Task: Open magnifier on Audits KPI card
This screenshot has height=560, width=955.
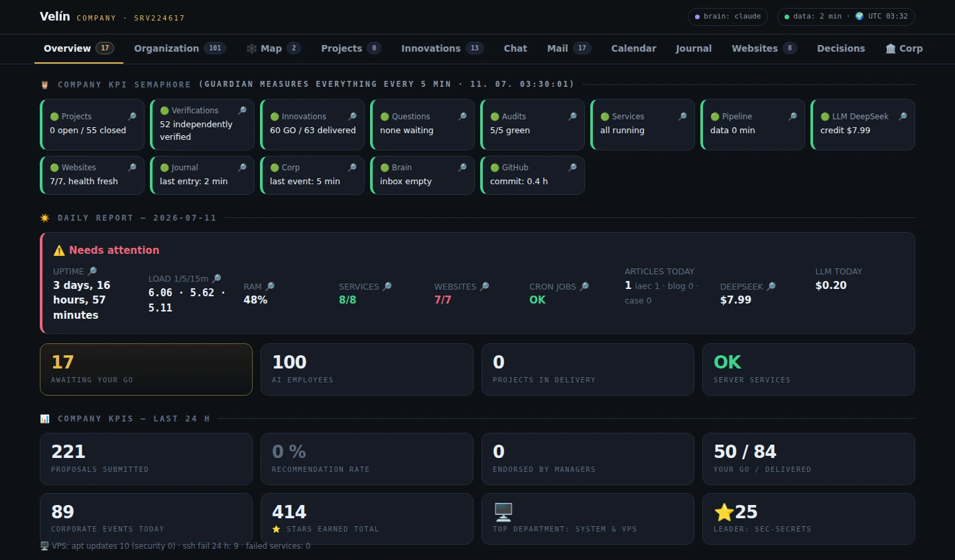Action: pos(572,116)
